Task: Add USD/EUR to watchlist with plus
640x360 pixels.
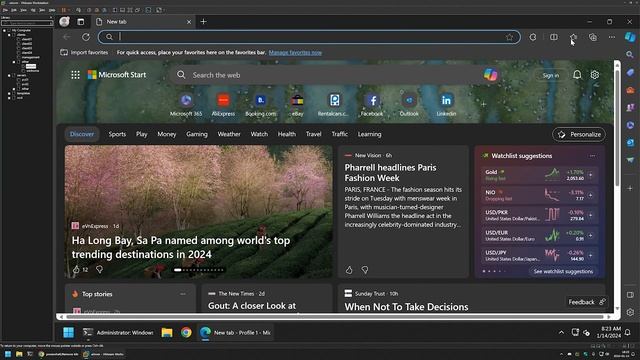Action: (x=591, y=236)
